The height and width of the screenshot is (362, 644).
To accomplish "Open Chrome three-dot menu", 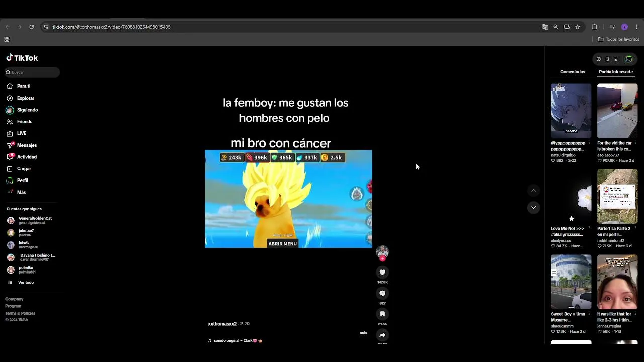I will click(x=636, y=27).
